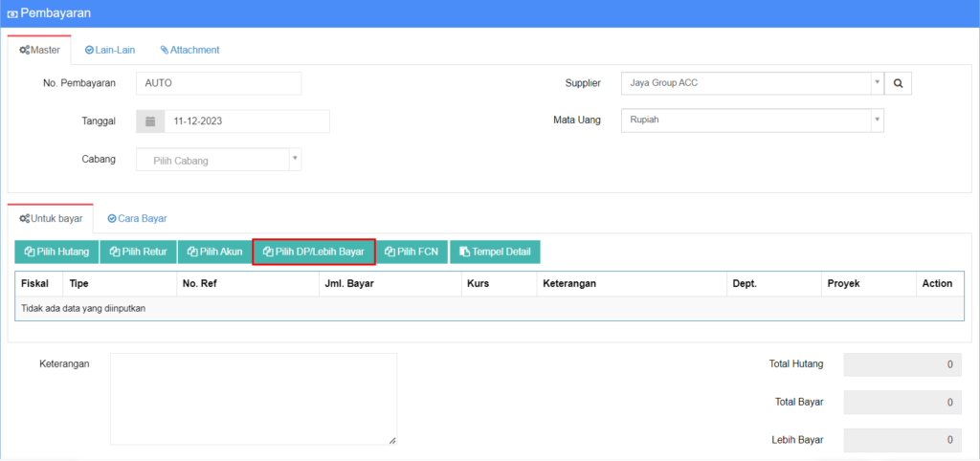Expand the Pilih Cabang dropdown
980x461 pixels.
[218, 160]
